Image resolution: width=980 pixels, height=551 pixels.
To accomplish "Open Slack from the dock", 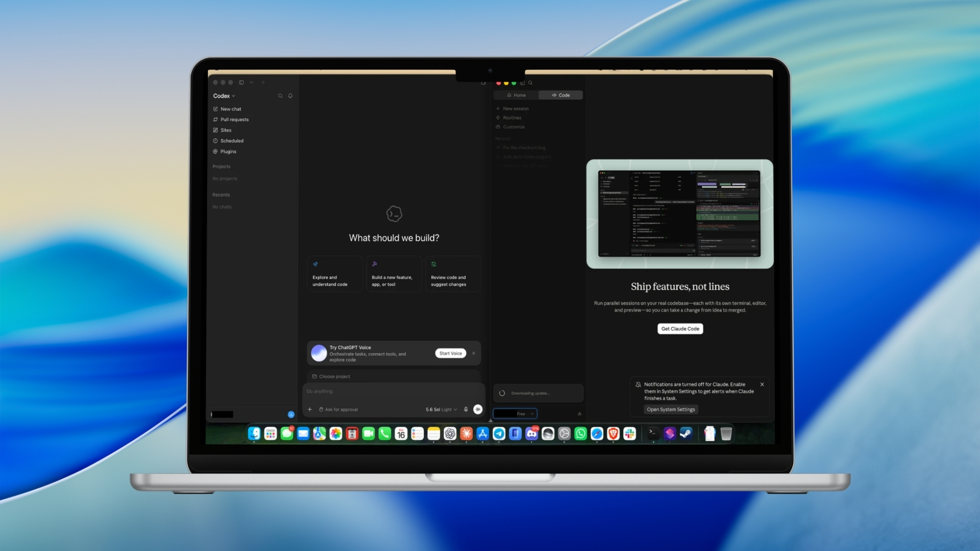I will pyautogui.click(x=630, y=434).
